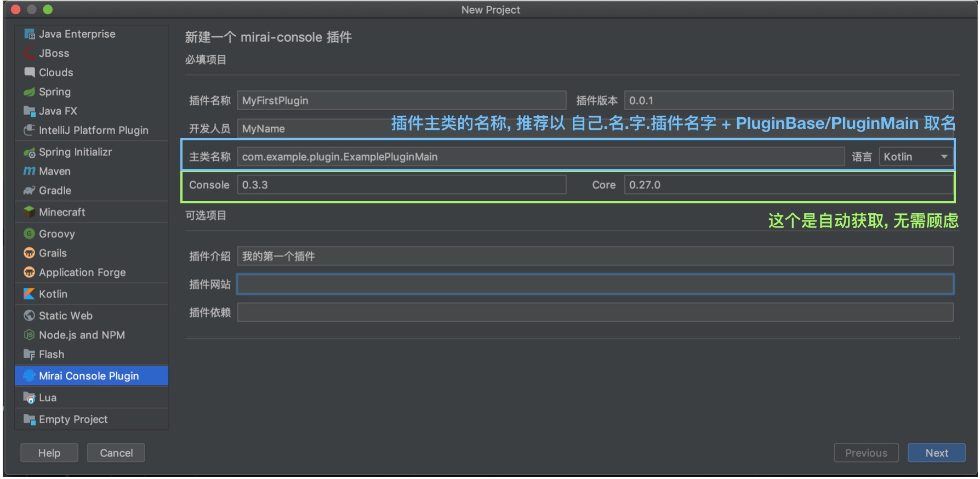Open Help for the dialog
Screen dimensions: 980x479
[x=49, y=453]
